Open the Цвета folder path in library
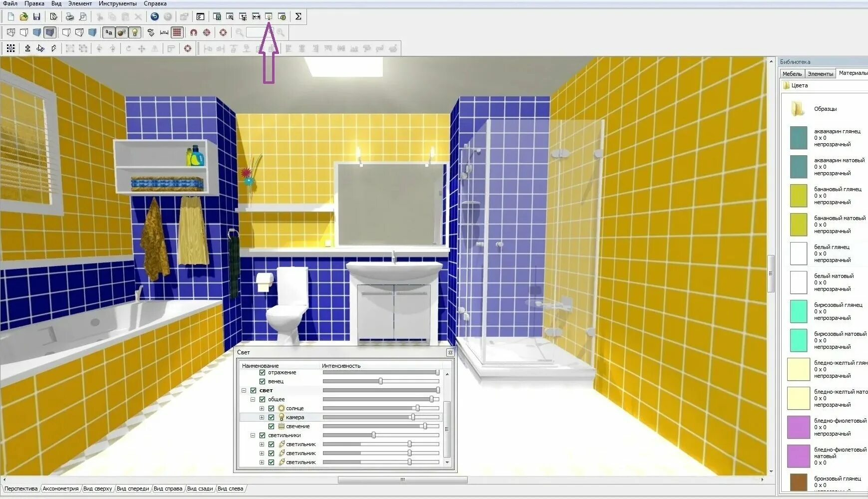The image size is (868, 499). pyautogui.click(x=796, y=85)
